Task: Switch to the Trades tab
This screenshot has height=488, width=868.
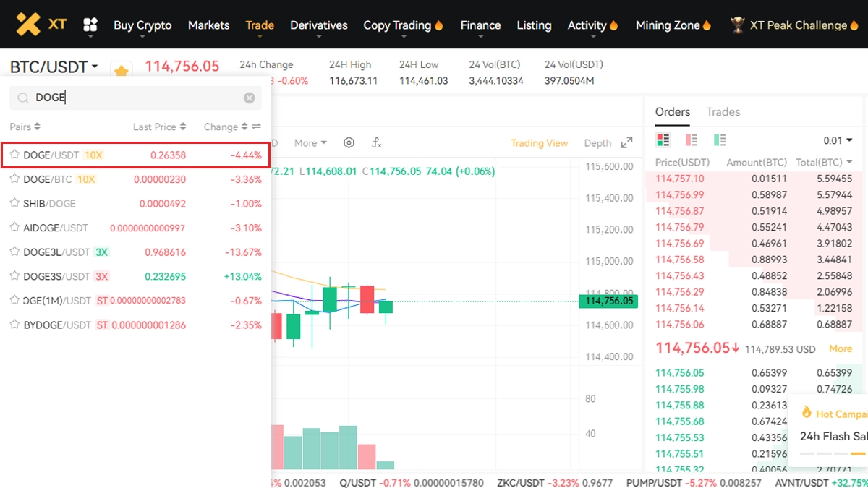Action: [x=723, y=112]
